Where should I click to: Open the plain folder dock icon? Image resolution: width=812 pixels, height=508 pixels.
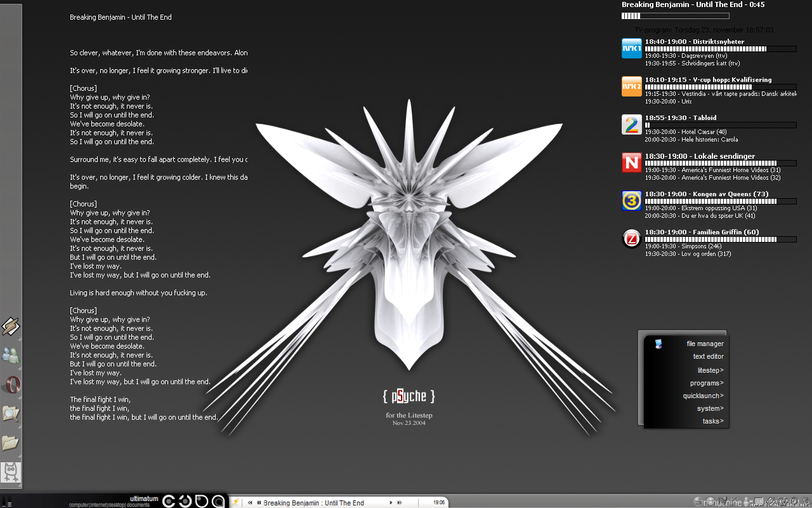point(11,443)
